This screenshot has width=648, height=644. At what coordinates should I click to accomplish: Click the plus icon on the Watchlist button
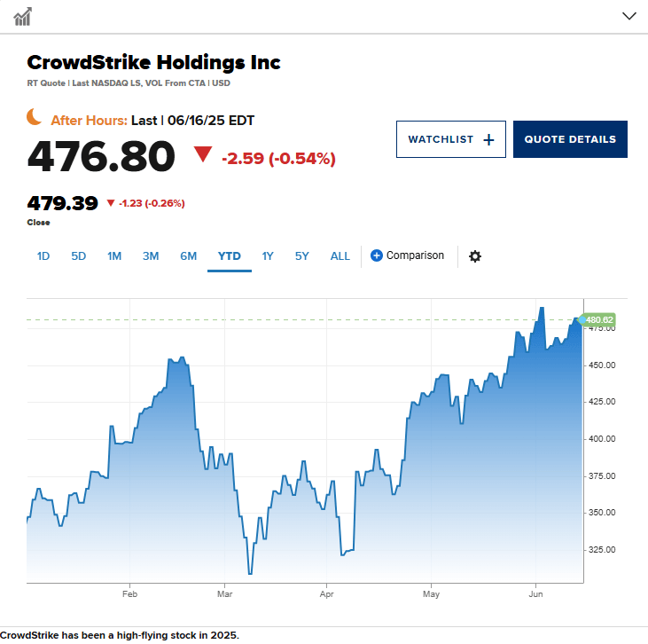tap(488, 140)
